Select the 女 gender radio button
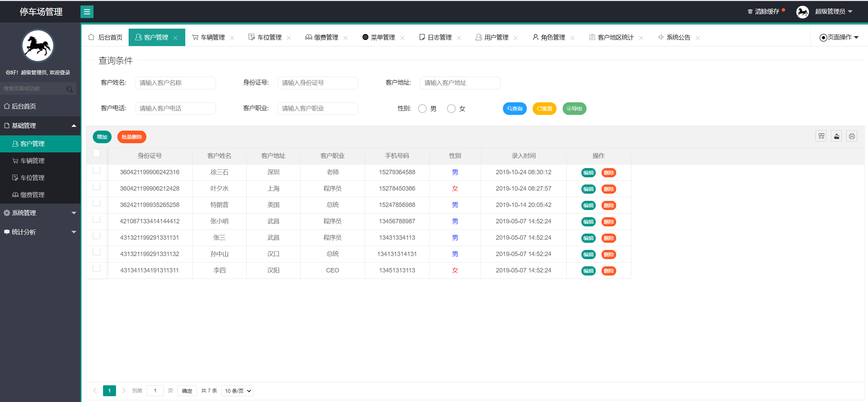Image resolution: width=868 pixels, height=402 pixels. [451, 109]
